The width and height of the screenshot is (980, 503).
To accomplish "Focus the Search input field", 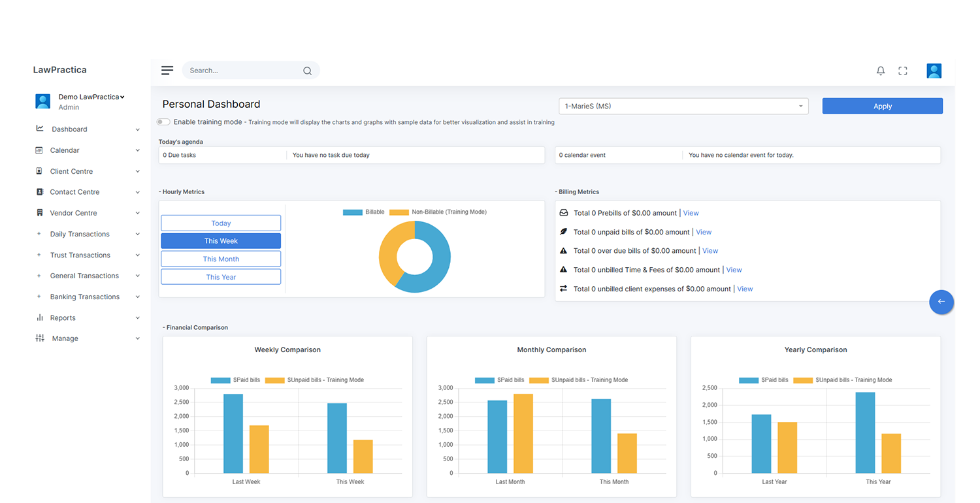I will click(x=242, y=71).
